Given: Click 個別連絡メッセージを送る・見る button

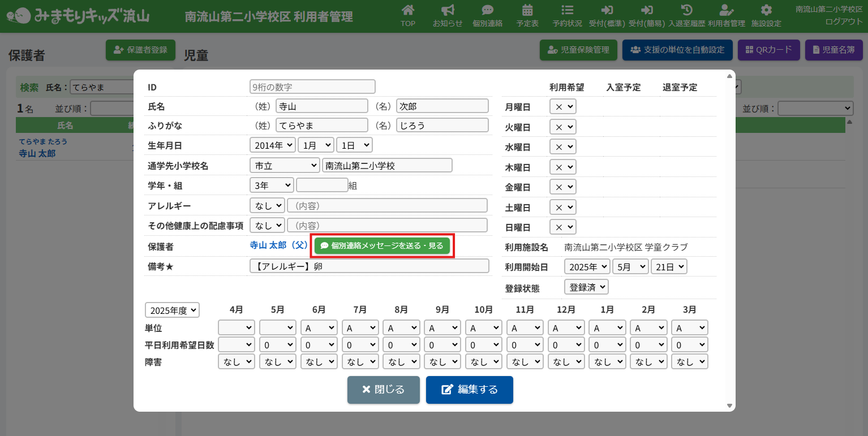Looking at the screenshot, I should click(382, 246).
